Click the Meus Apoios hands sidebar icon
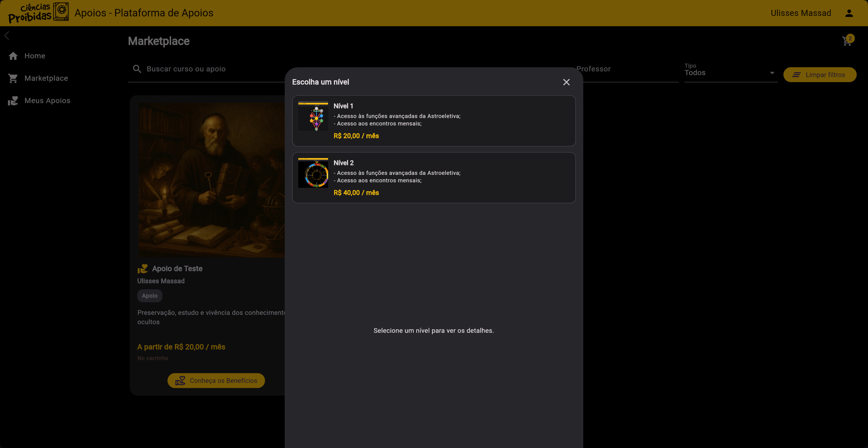Viewport: 868px width, 448px height. coord(14,100)
